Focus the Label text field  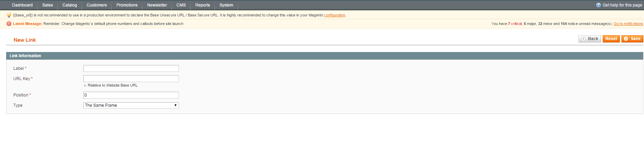pos(131,68)
